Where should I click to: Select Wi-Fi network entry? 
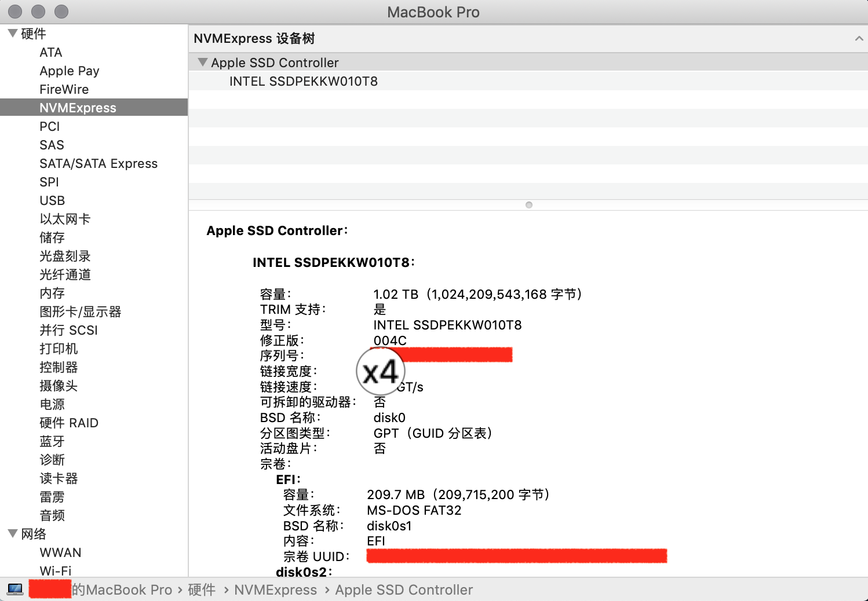(x=56, y=570)
